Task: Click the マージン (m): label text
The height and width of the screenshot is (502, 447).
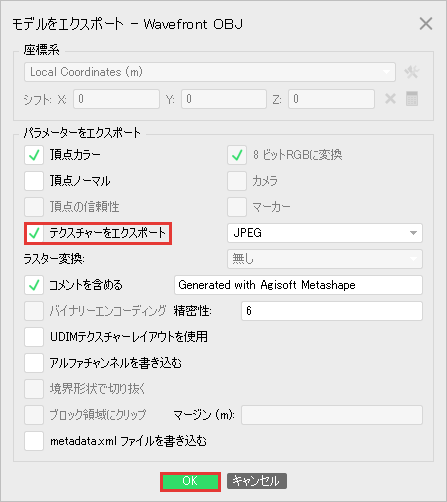Action: 204,415
